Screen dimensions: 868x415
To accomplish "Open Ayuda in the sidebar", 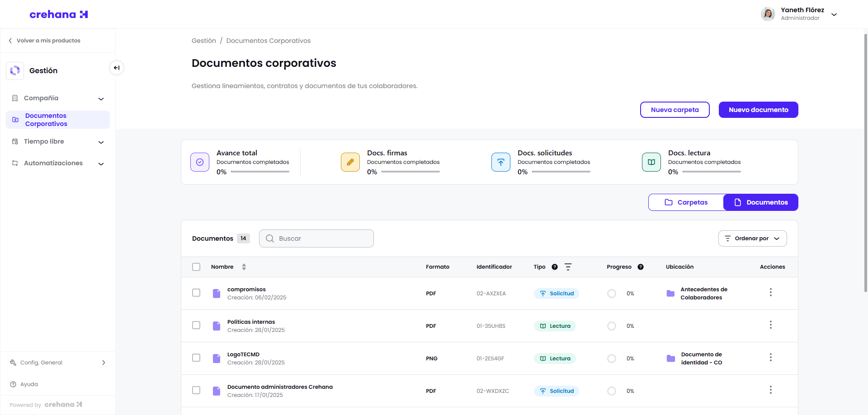I will pos(29,384).
